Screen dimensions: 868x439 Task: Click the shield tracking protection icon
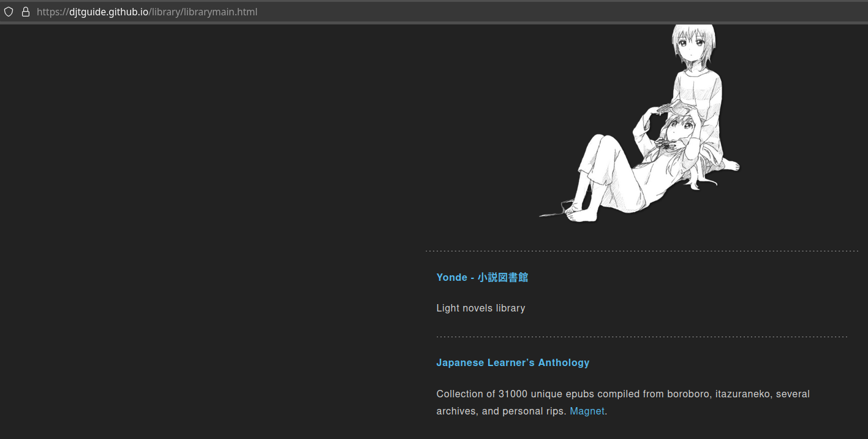coord(9,12)
